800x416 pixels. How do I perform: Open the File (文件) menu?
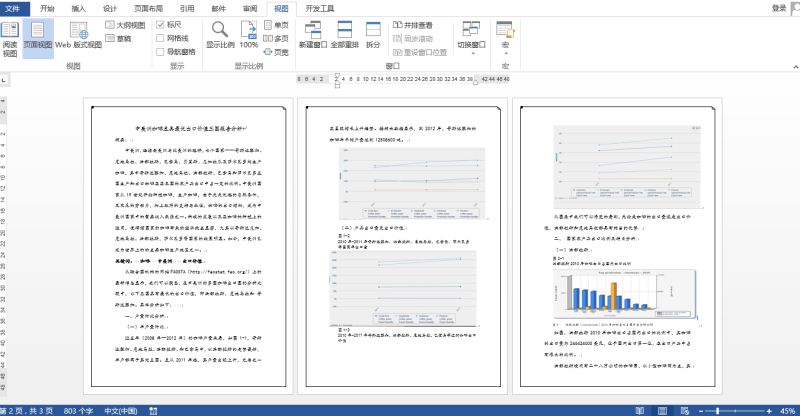[x=13, y=7]
